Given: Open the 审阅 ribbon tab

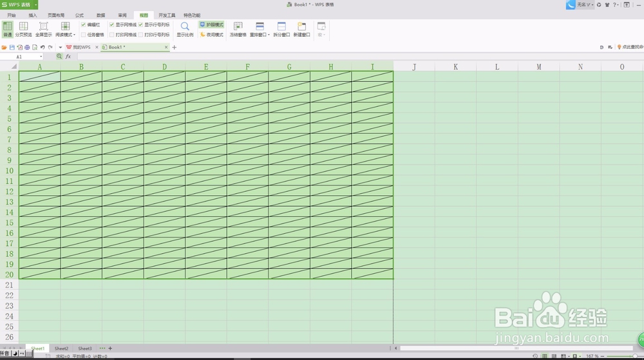Looking at the screenshot, I should [122, 15].
